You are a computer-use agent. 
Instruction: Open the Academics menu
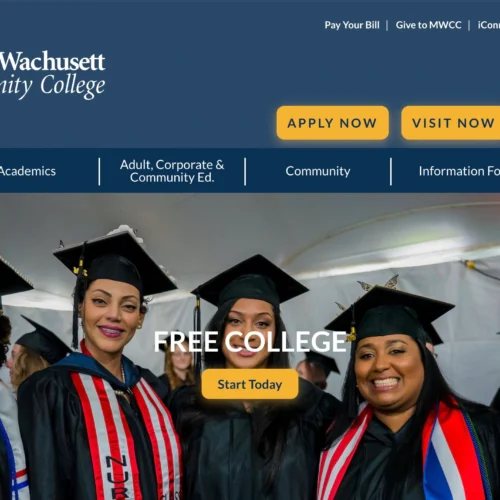point(28,171)
